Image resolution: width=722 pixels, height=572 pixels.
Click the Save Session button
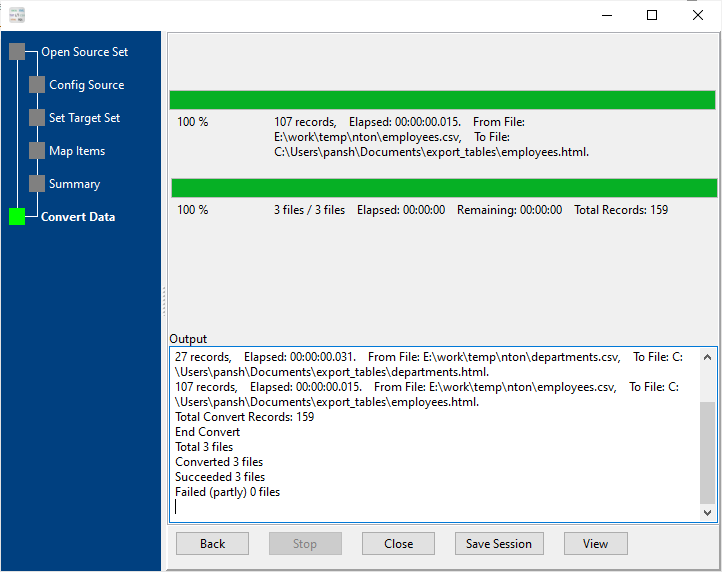(498, 544)
